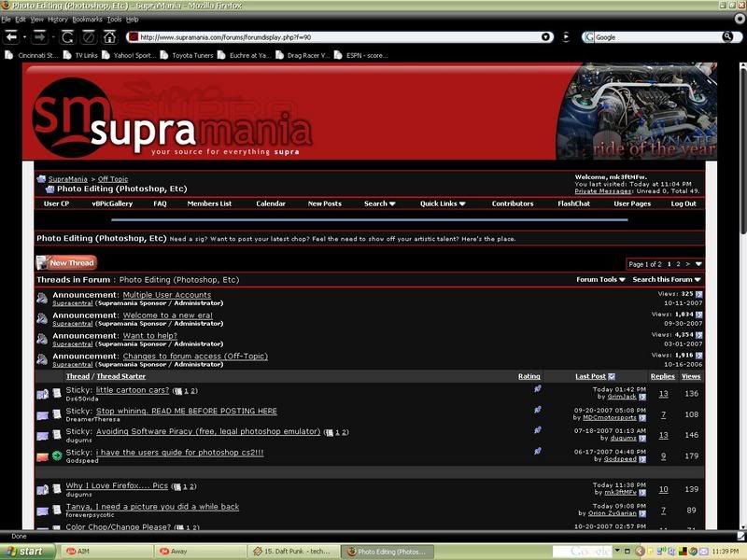Switch to the AIM taskbar window
747x560 pixels.
click(x=105, y=552)
